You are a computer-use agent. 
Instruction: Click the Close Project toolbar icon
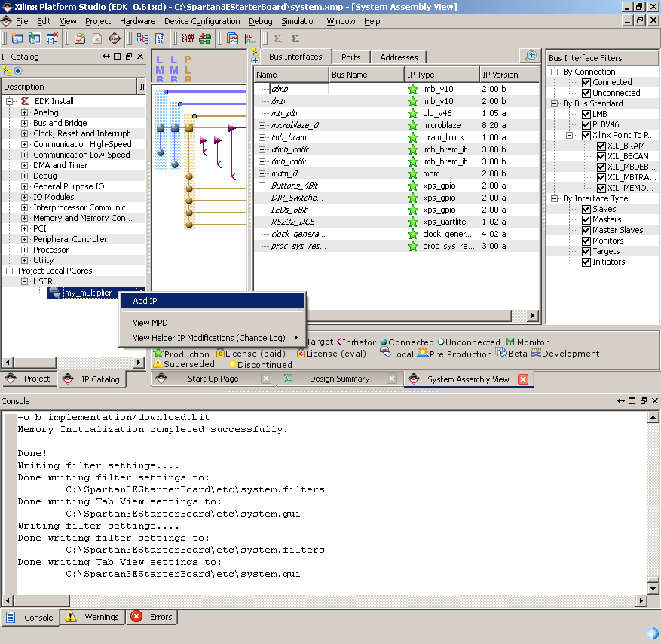52,38
